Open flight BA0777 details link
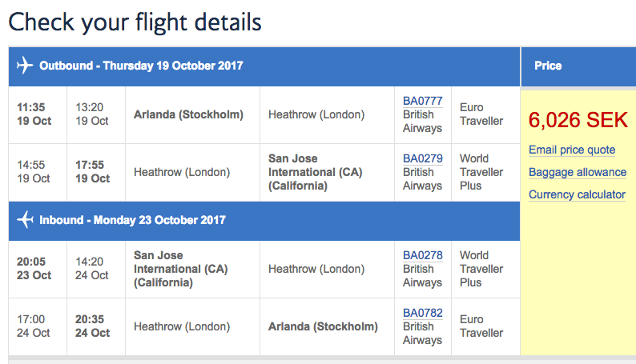 (422, 101)
